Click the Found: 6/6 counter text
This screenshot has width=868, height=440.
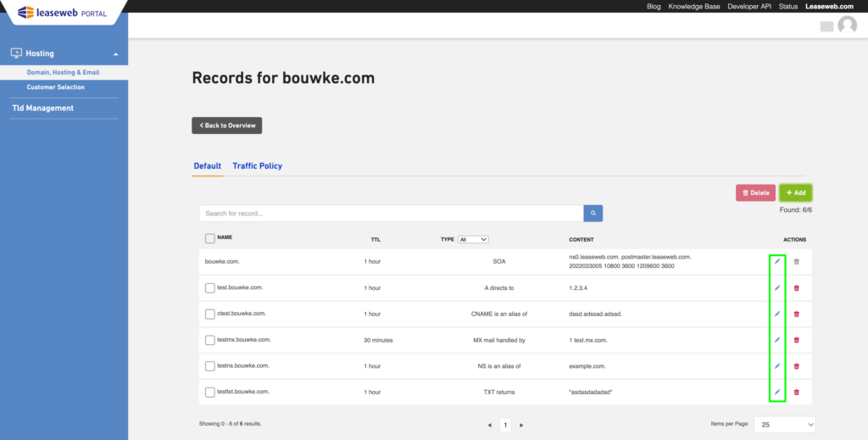coord(795,209)
